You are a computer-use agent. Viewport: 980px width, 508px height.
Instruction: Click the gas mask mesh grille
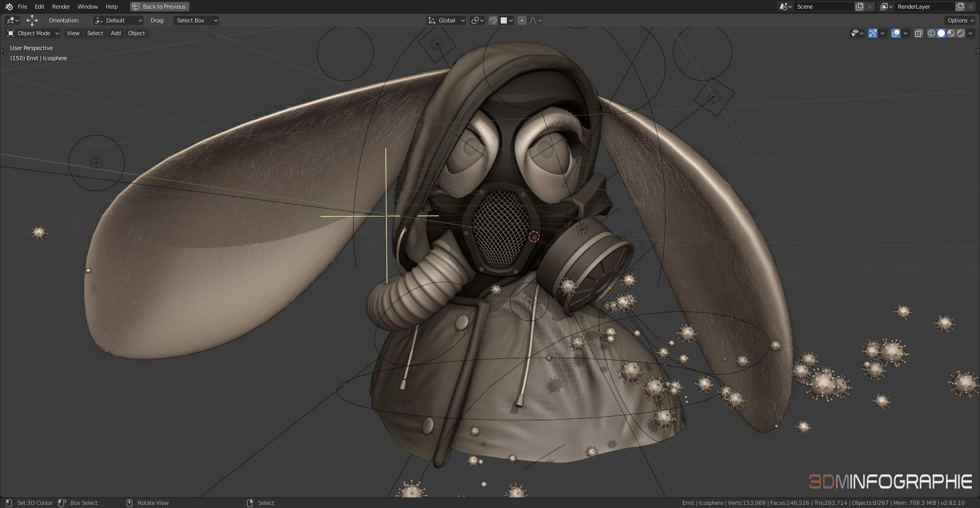pyautogui.click(x=501, y=228)
